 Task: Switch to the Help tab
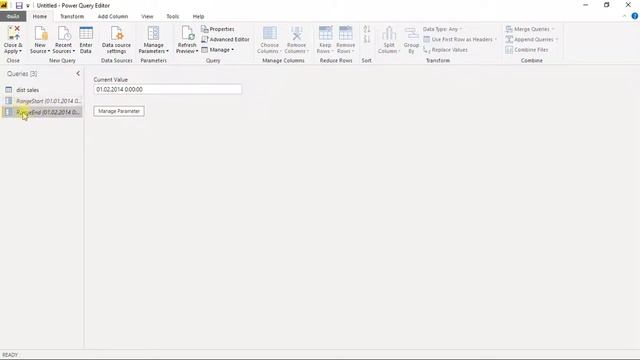pyautogui.click(x=198, y=16)
